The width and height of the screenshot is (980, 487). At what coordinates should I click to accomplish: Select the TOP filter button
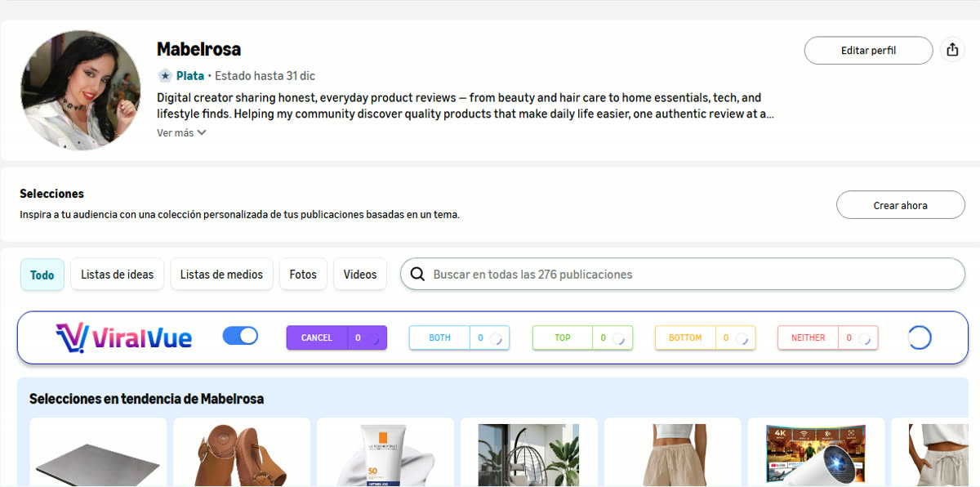[x=563, y=337]
